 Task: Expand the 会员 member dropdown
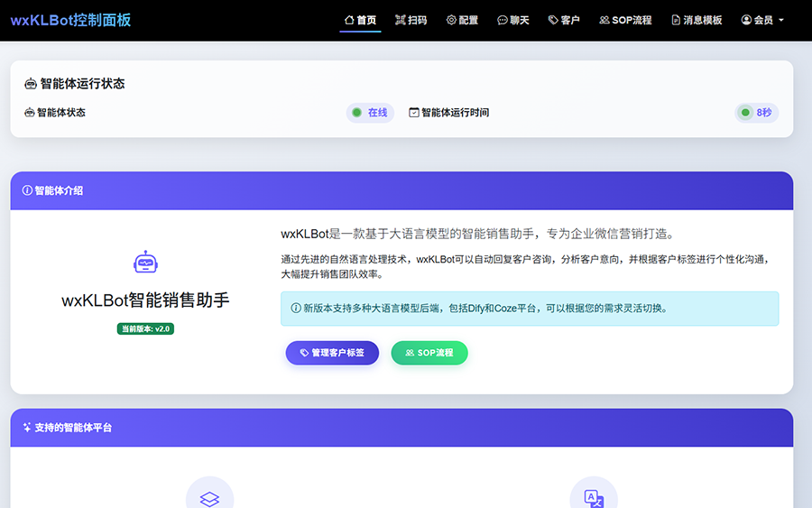click(762, 20)
